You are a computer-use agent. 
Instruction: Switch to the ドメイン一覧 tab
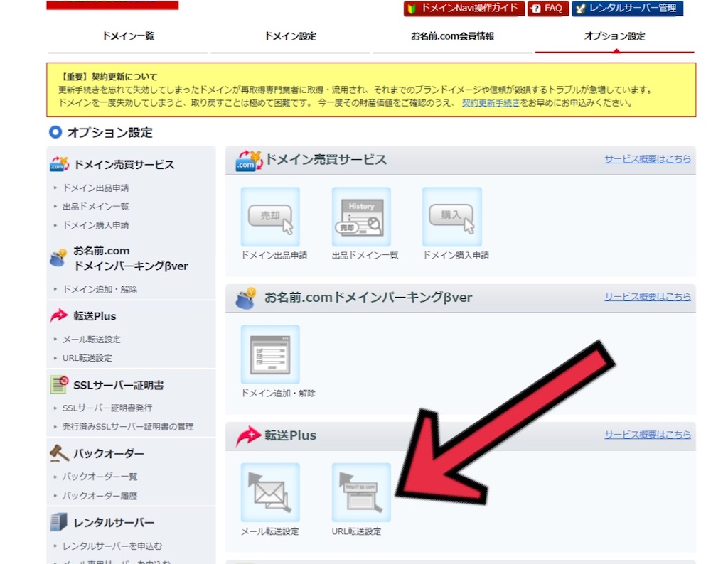[x=128, y=36]
